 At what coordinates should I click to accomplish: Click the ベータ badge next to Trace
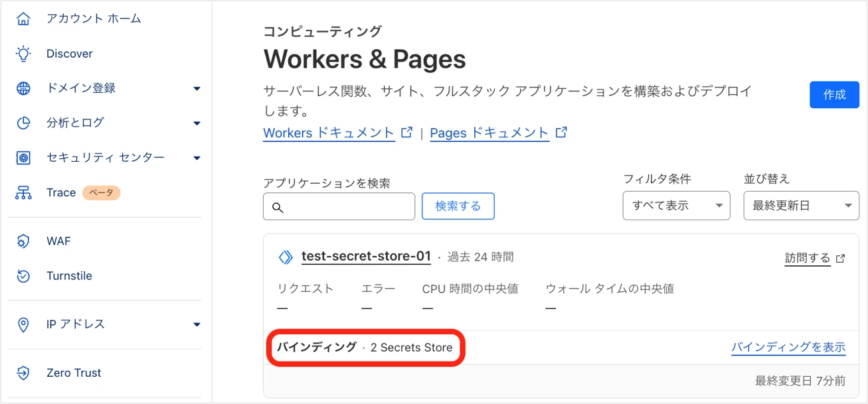(102, 193)
